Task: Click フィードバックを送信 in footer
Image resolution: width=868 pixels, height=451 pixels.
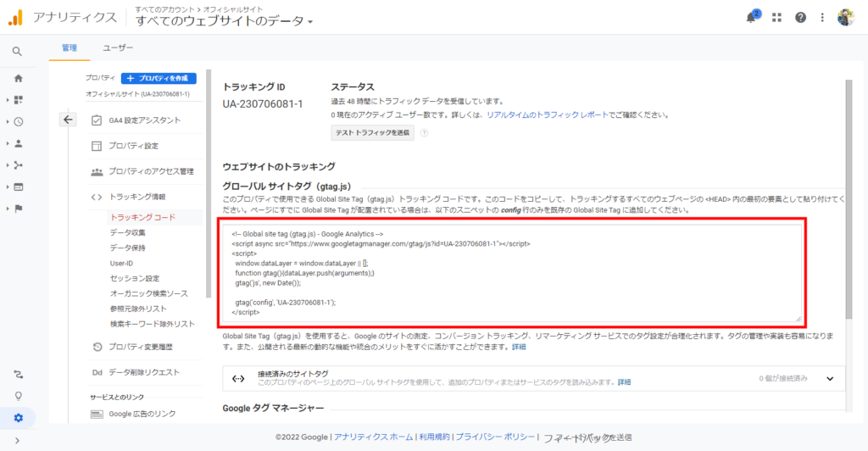Action: point(587,437)
